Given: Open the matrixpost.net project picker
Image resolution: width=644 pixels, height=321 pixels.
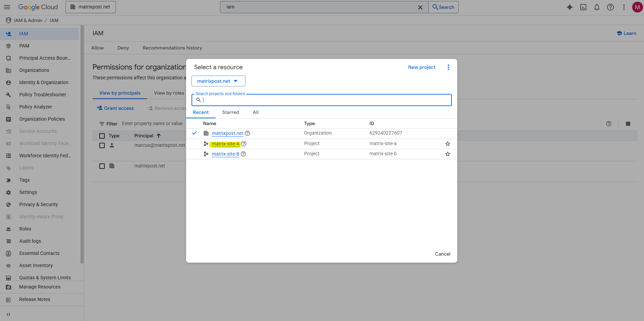Looking at the screenshot, I should point(90,7).
